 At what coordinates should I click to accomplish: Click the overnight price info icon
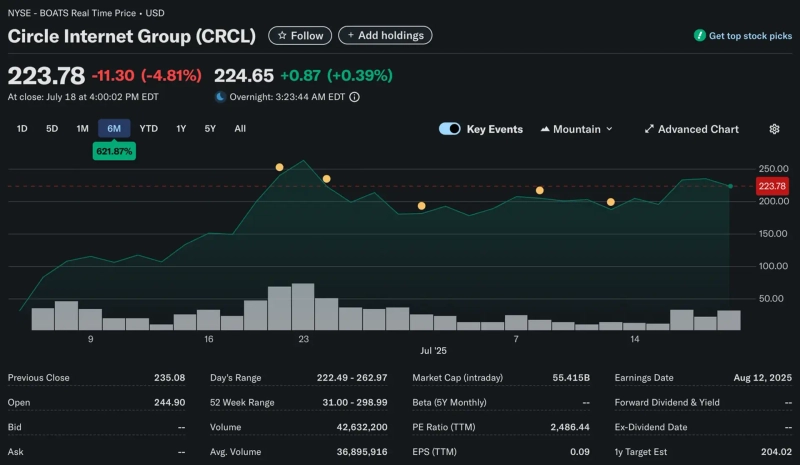point(354,97)
